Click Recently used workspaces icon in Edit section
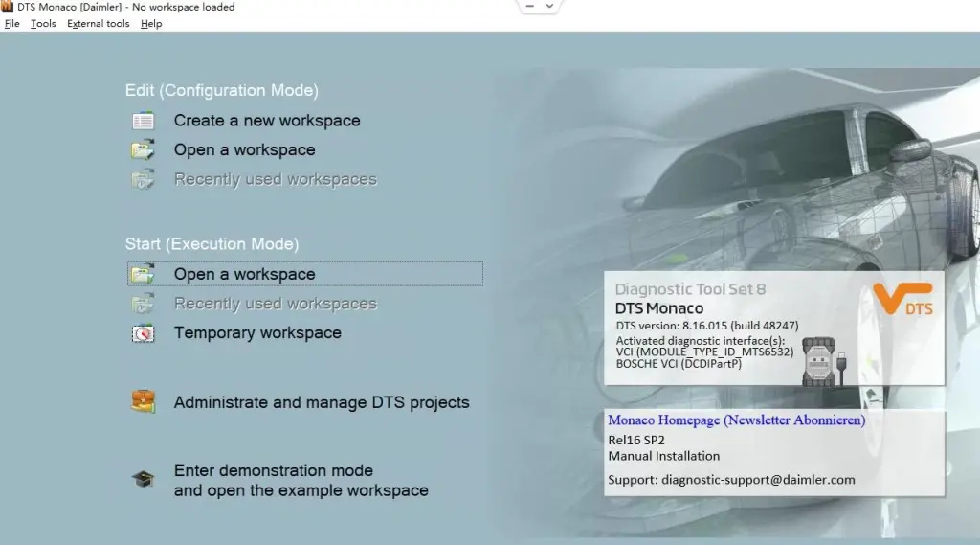980x545 pixels. [x=144, y=179]
